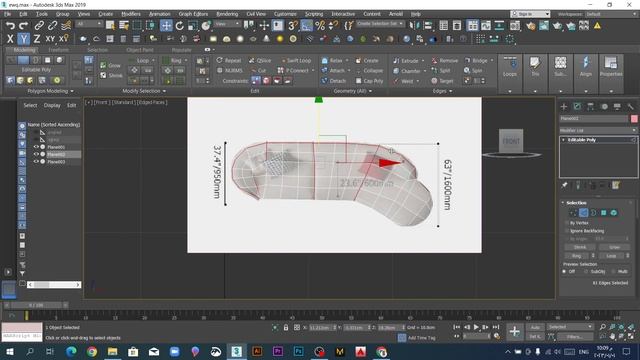This screenshot has width=640, height=360.
Task: Restrict transform to the Z axis
Action: pos(37,39)
